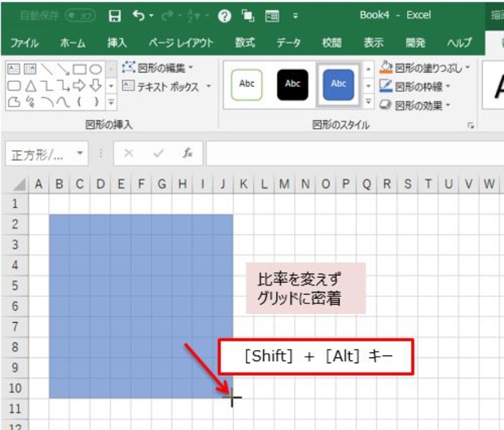Click inside the formula bar input
The width and height of the screenshot is (504, 430).
[x=353, y=154]
